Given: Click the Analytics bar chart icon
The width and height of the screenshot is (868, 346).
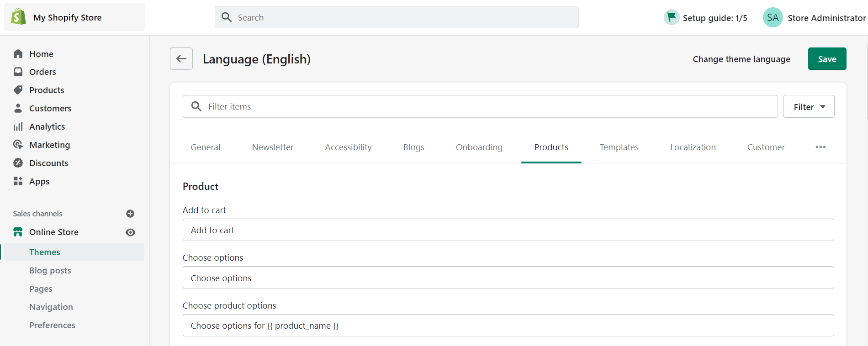Looking at the screenshot, I should [18, 126].
